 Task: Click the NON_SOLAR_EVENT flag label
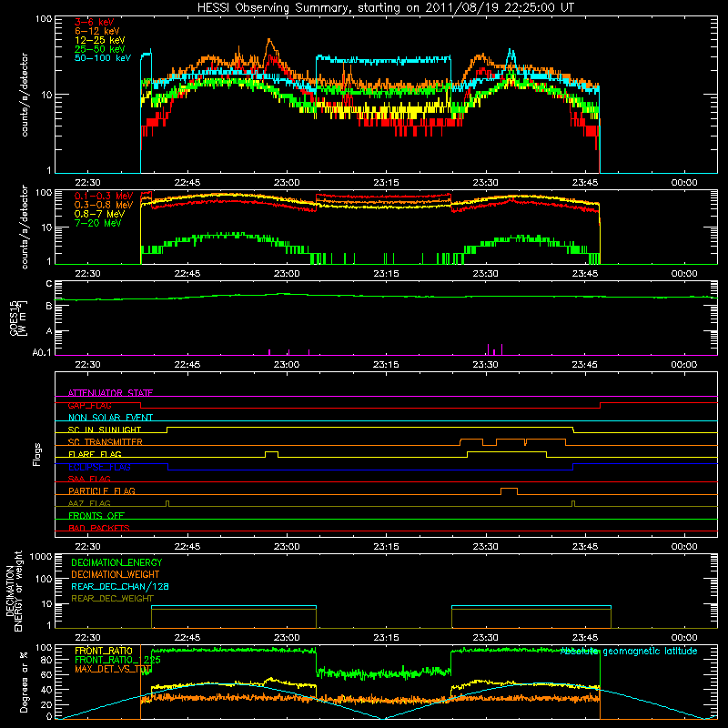click(110, 418)
